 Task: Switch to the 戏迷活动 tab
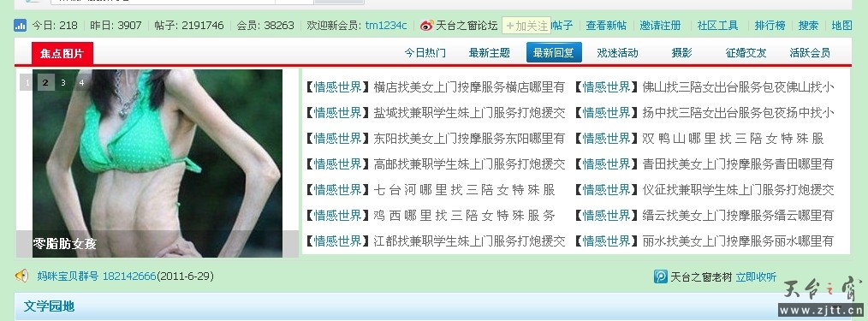(x=618, y=52)
